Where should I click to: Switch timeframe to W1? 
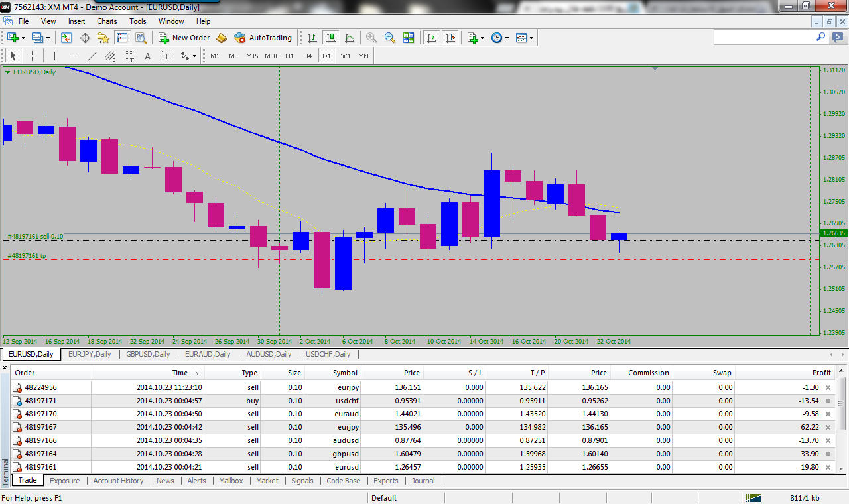[346, 56]
